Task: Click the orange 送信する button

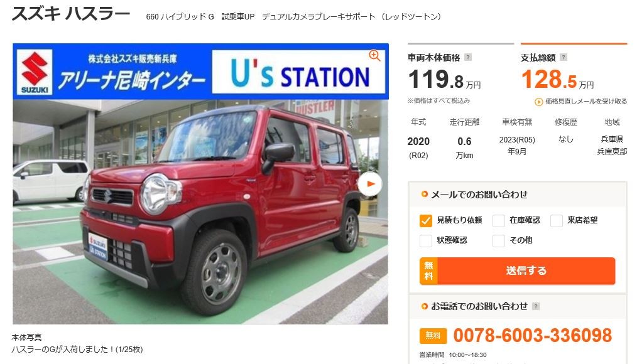Action: click(518, 270)
